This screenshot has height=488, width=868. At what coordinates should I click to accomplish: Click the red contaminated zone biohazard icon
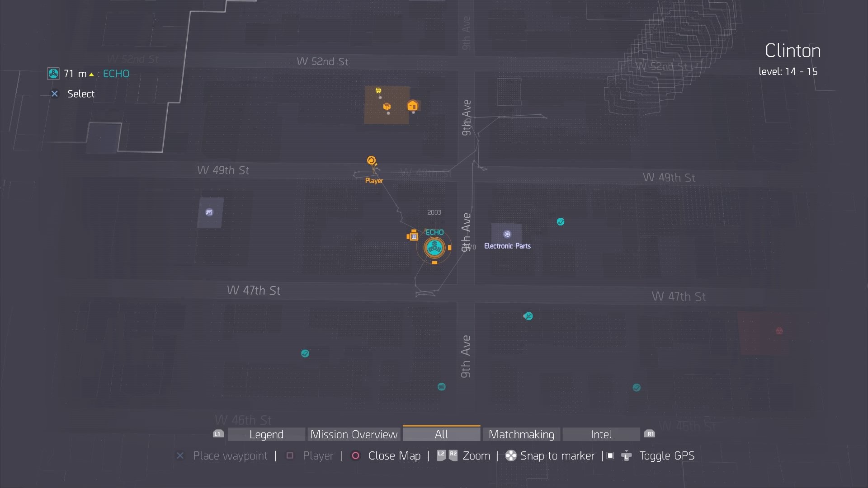tap(779, 331)
